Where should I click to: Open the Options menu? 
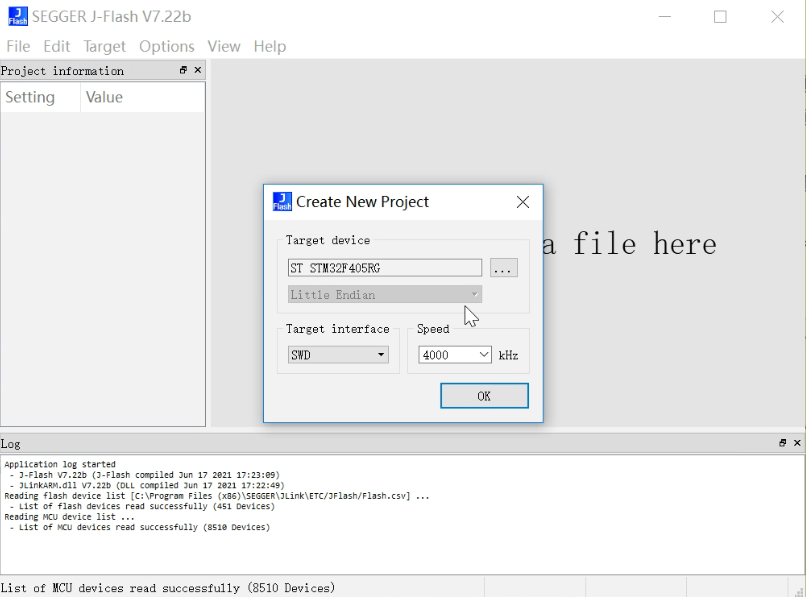click(x=167, y=46)
